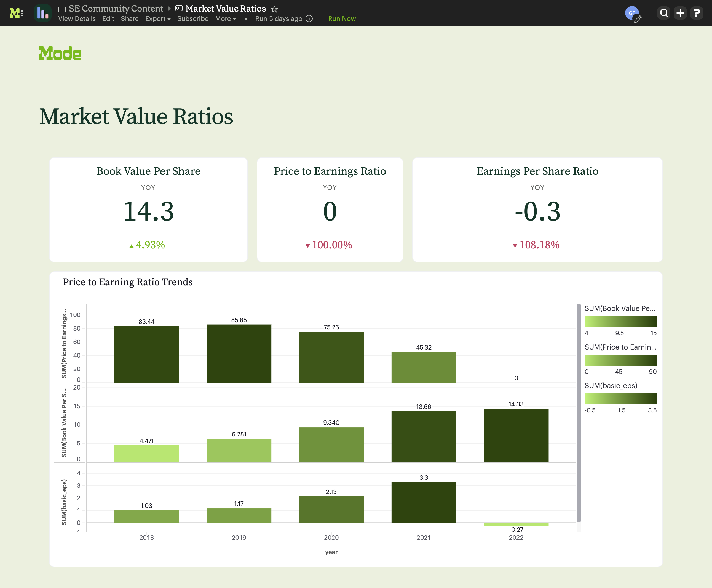Click the Subscribe option

(x=193, y=19)
